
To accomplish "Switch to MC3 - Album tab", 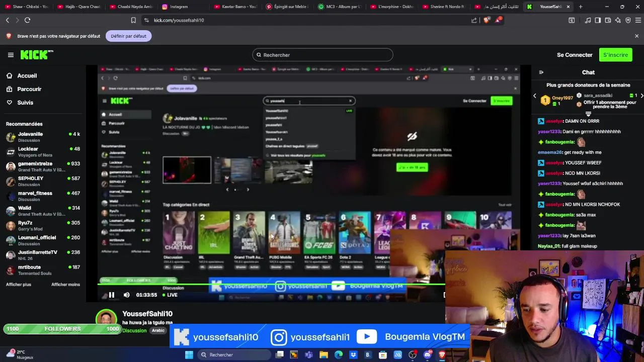I will click(x=339, y=7).
